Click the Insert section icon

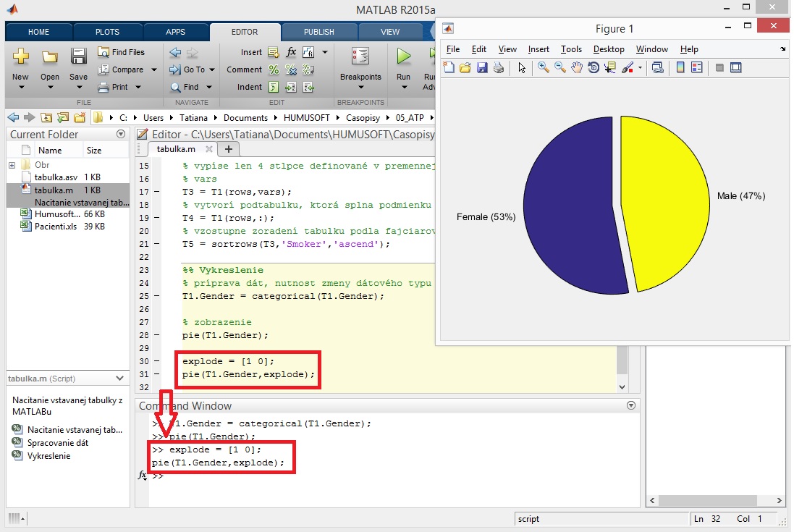[274, 52]
